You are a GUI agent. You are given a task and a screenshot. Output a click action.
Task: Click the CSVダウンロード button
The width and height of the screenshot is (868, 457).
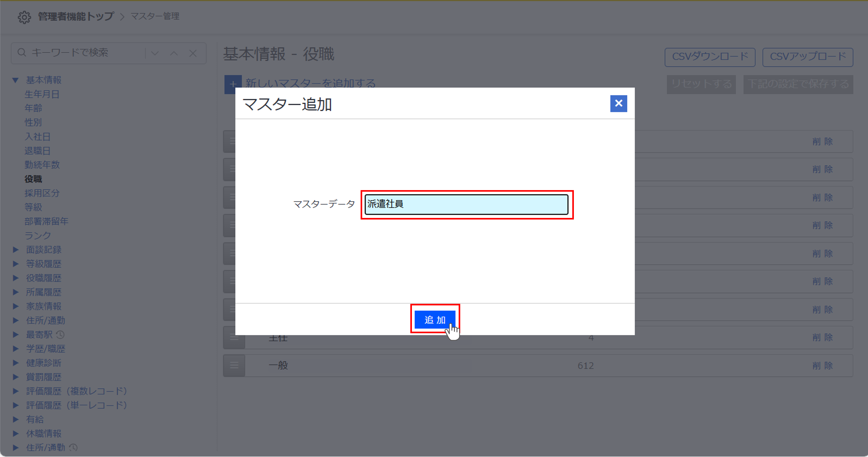click(710, 57)
